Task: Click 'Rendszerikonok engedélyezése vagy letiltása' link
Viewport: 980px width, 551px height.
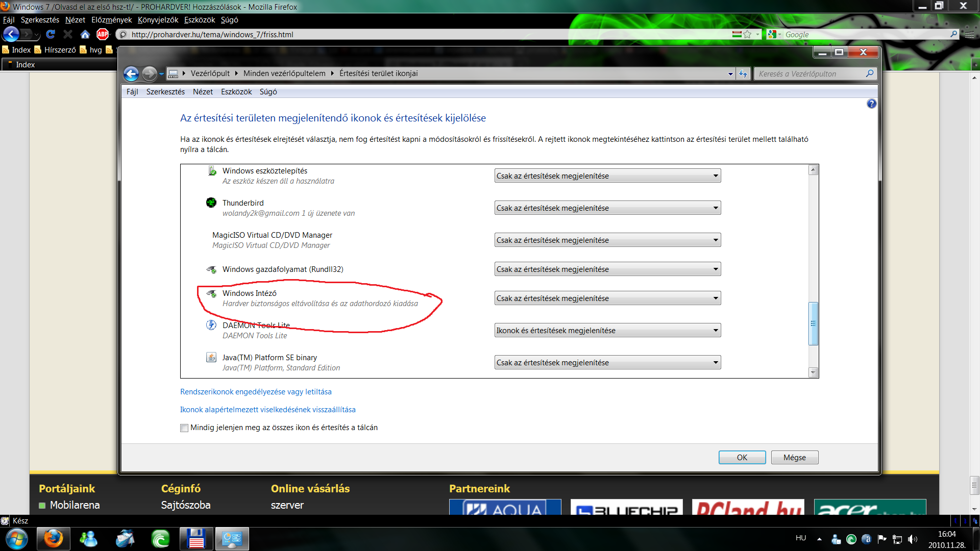Action: 256,392
